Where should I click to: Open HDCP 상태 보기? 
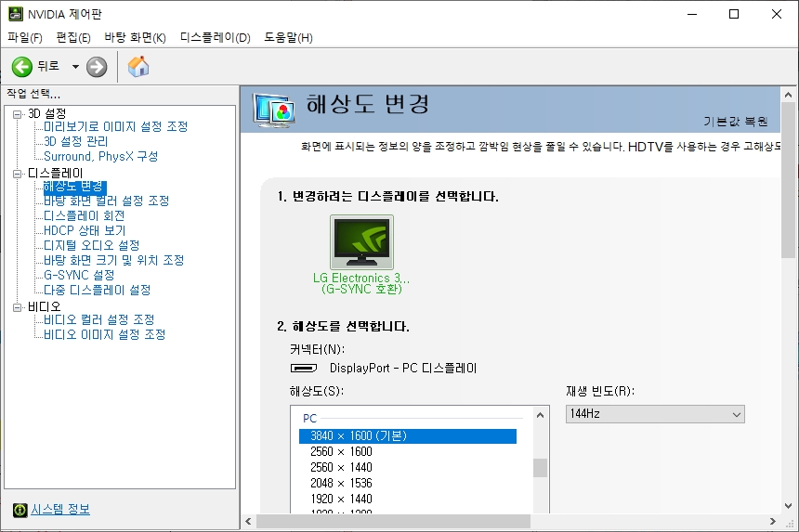click(x=85, y=230)
